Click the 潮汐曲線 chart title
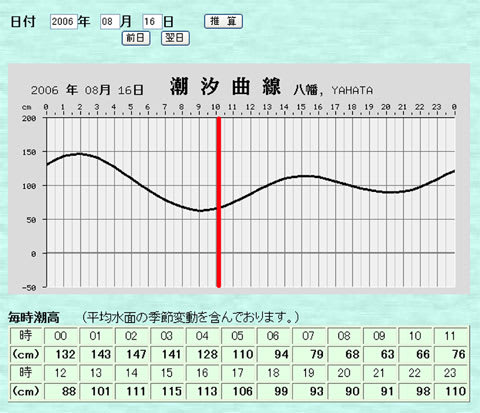Image resolution: width=480 pixels, height=413 pixels. point(226,87)
